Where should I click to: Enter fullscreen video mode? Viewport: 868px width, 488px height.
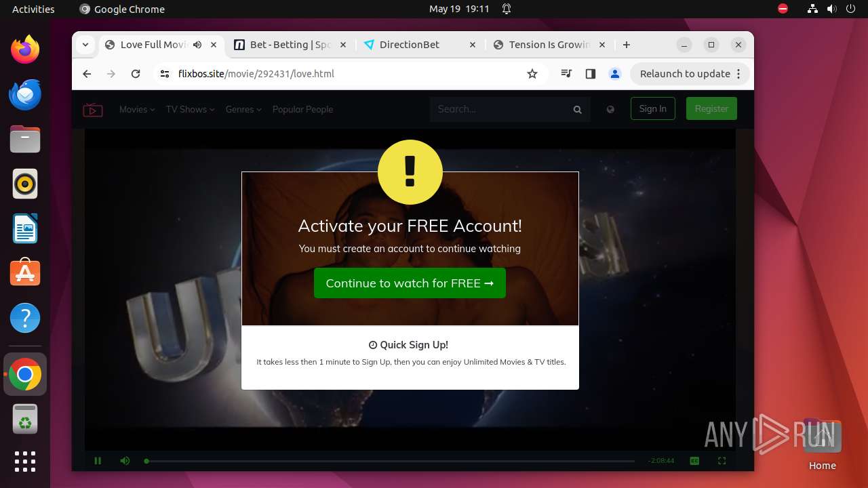tap(722, 461)
